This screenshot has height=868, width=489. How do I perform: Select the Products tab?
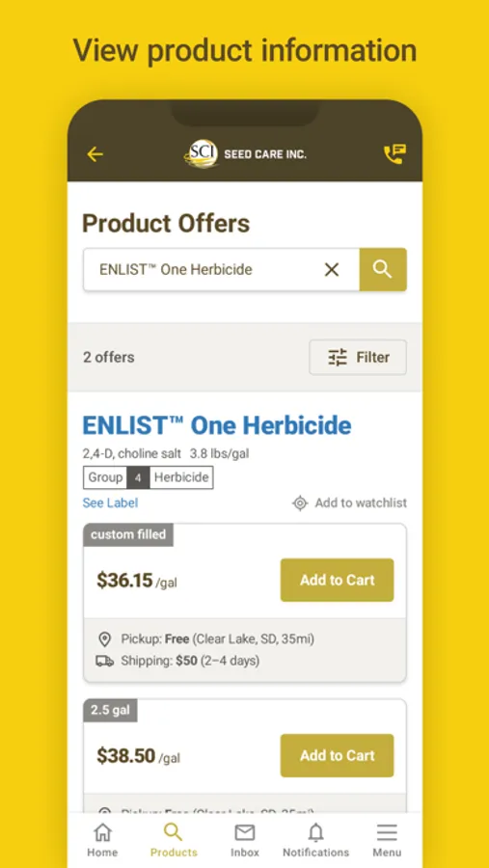tap(174, 840)
